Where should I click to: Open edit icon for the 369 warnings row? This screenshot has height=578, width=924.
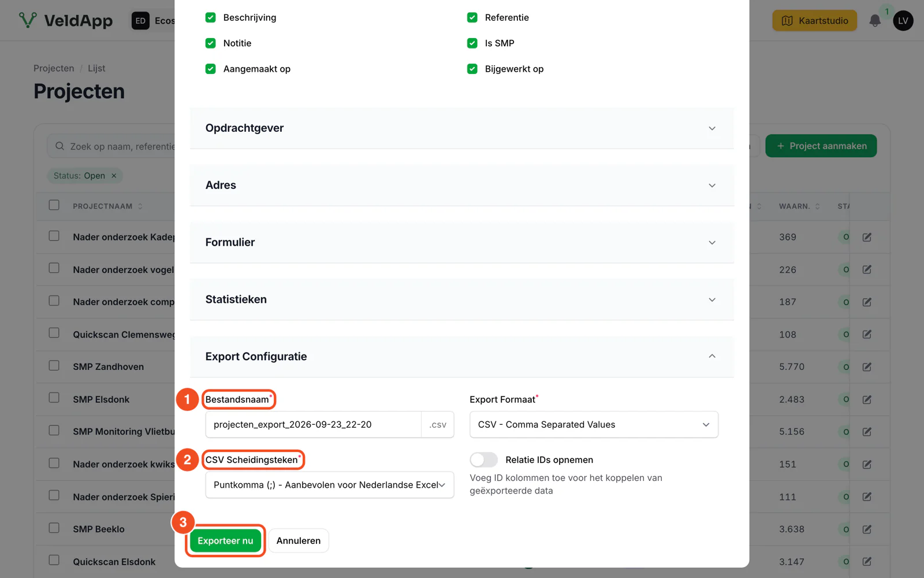[x=867, y=237]
